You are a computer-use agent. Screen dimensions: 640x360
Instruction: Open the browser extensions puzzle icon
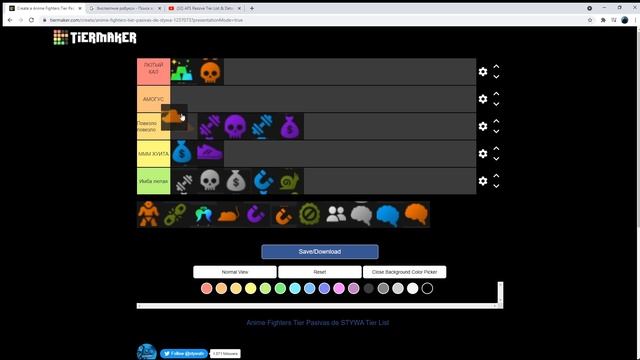[x=603, y=20]
